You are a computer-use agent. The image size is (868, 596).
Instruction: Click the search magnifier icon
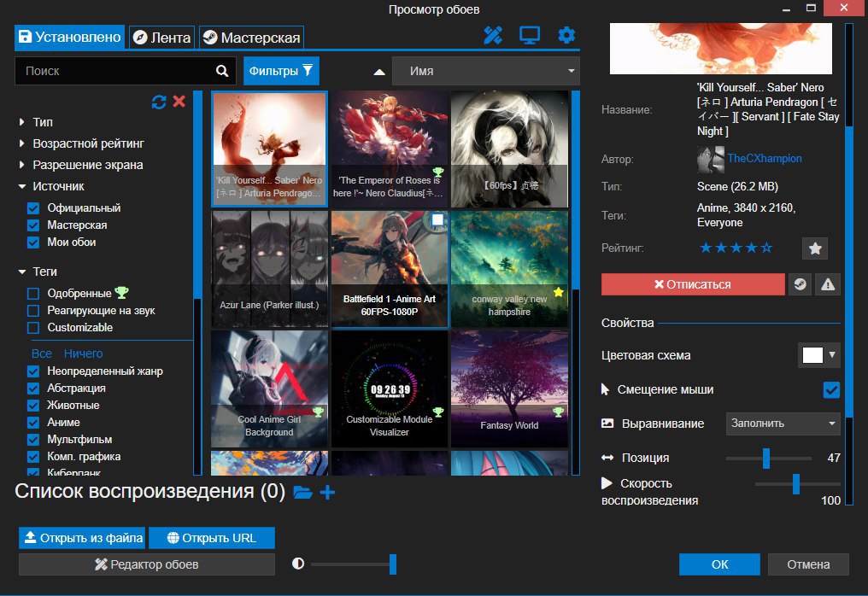point(222,71)
